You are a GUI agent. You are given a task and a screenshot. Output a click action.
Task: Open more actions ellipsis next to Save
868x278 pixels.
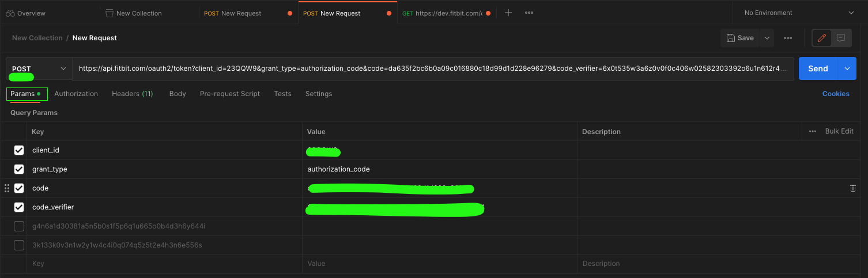pos(788,38)
